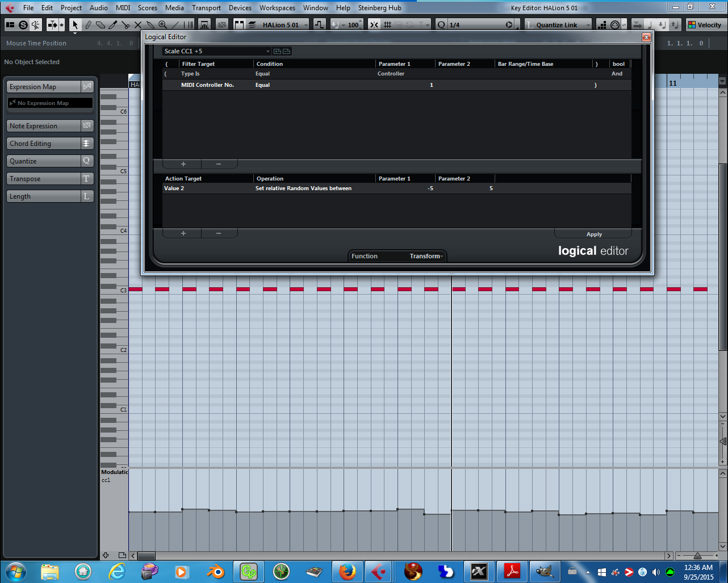Open the Scores menu
This screenshot has width=728, height=583.
(148, 8)
